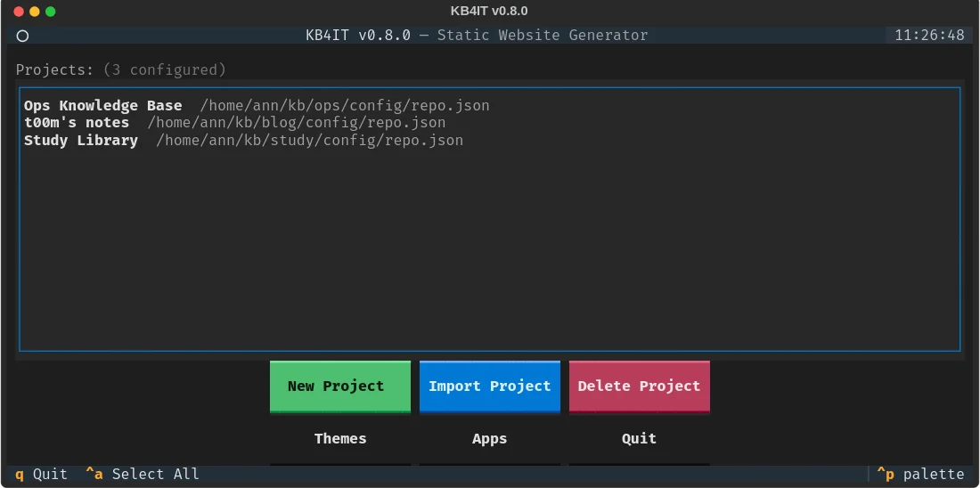Click the path /home/ann/kb/study/config/repo.json
This screenshot has height=488, width=980.
309,140
